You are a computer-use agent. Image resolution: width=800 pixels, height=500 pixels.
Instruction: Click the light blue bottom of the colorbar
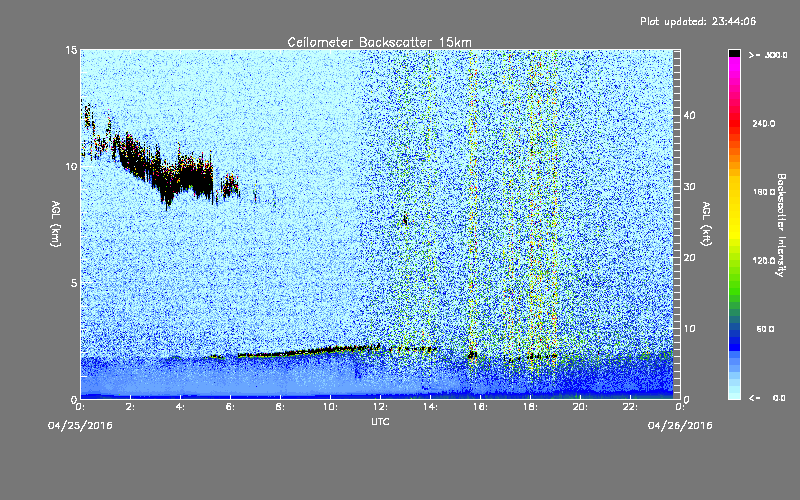click(x=734, y=388)
